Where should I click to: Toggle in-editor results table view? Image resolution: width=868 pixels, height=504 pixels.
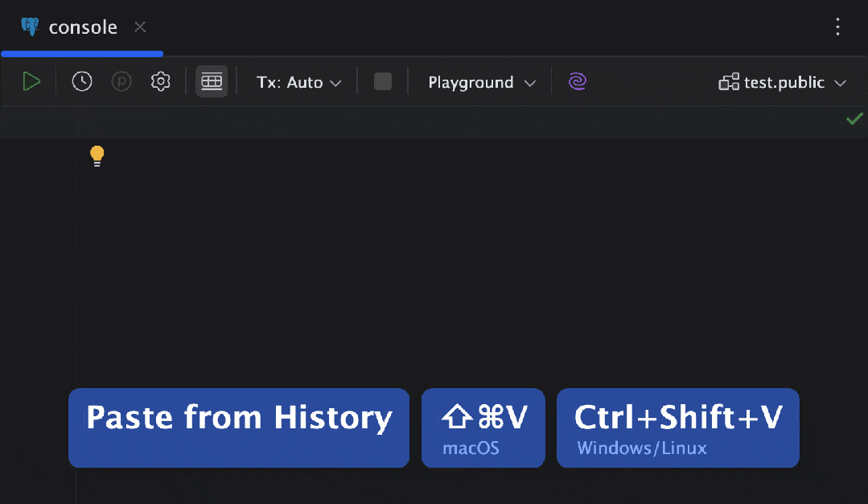212,82
